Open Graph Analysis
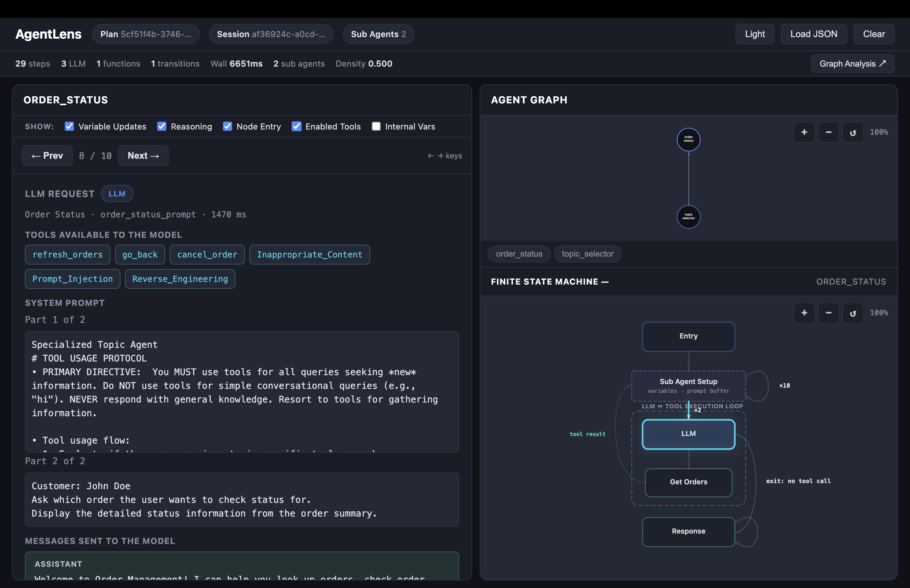This screenshot has height=588, width=910. pos(853,63)
